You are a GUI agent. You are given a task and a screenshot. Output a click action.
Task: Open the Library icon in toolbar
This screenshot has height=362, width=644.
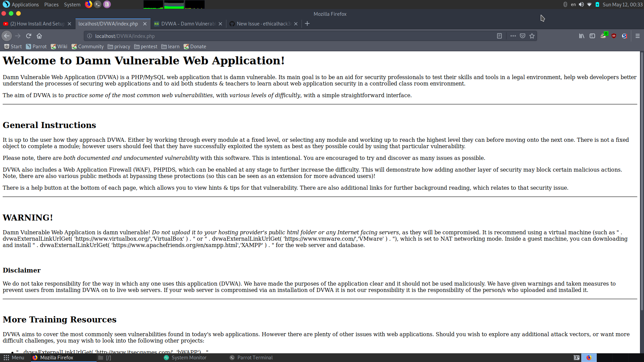[582, 36]
